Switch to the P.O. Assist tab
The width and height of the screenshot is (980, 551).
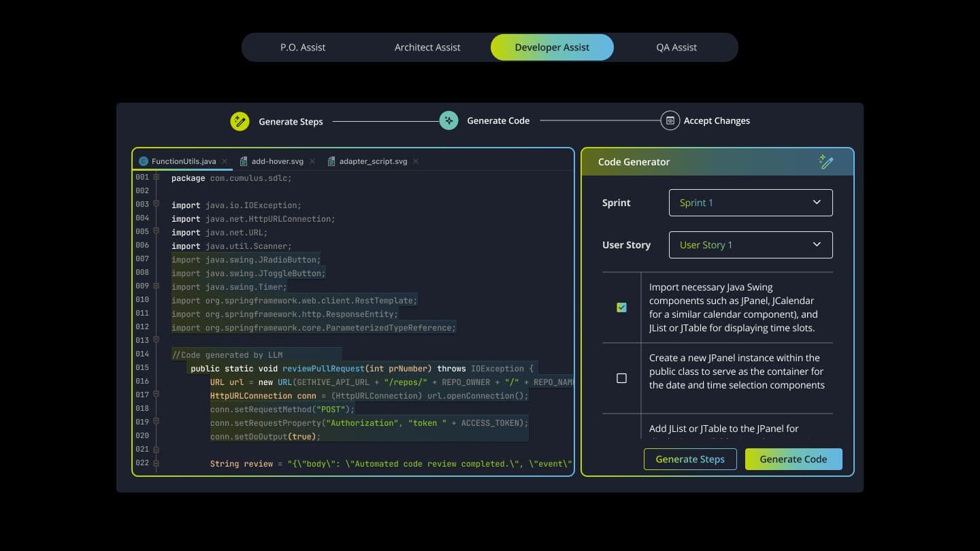303,48
